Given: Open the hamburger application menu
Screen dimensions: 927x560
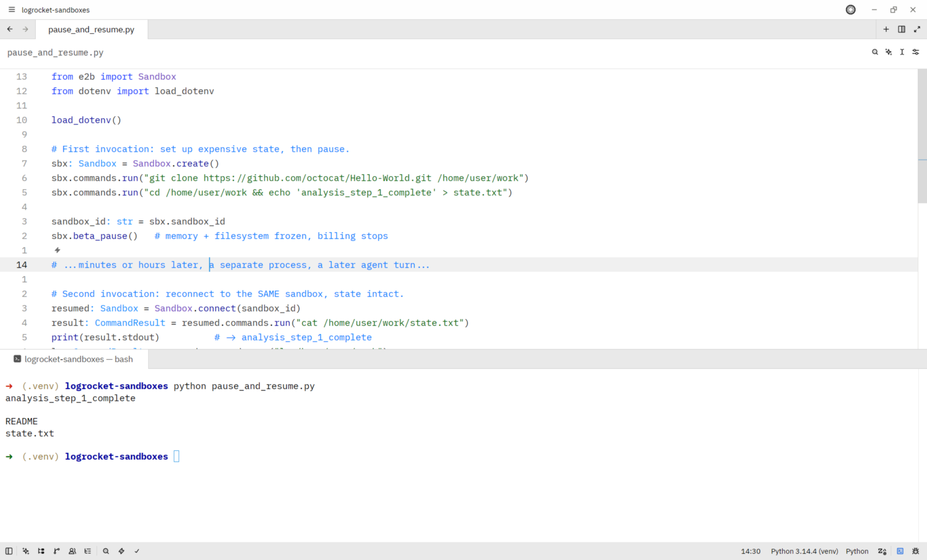Looking at the screenshot, I should (12, 10).
